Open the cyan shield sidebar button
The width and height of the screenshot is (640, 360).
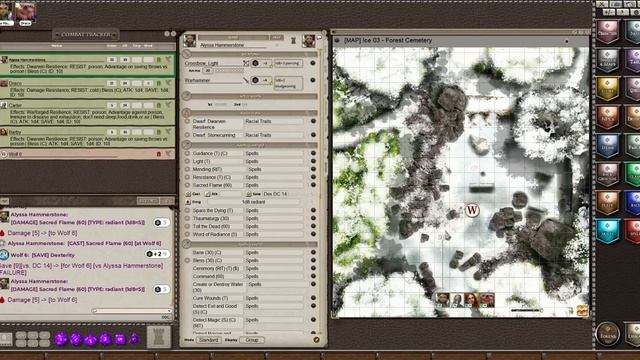tap(607, 231)
